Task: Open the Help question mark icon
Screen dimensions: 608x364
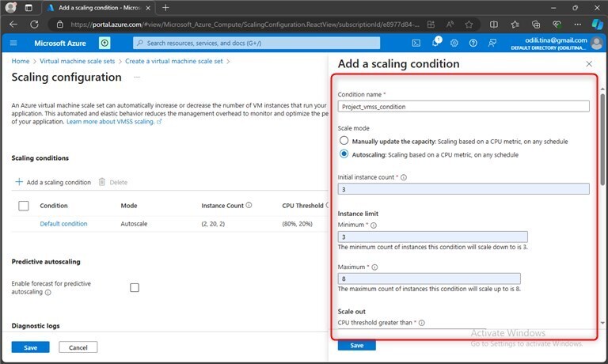Action: click(473, 43)
